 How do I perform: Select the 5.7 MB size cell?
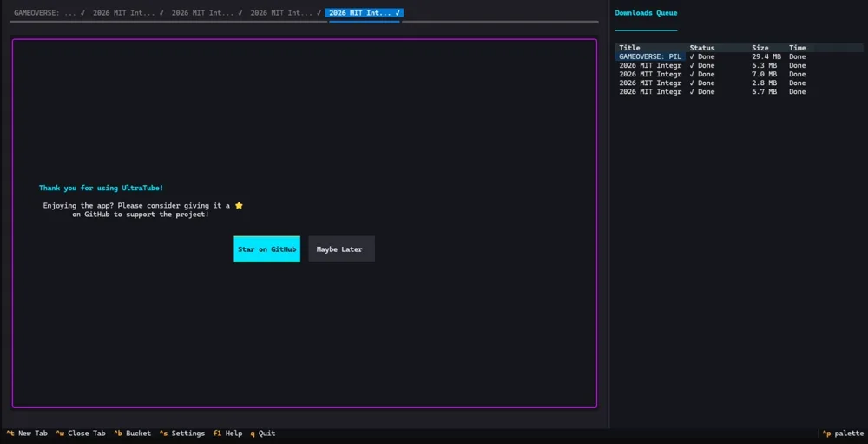[x=765, y=92]
